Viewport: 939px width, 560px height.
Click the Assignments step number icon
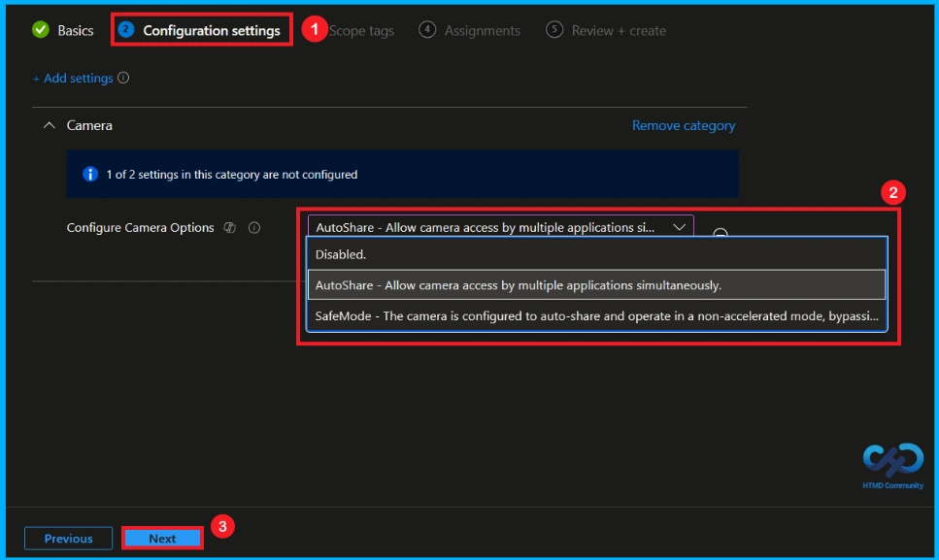(427, 29)
